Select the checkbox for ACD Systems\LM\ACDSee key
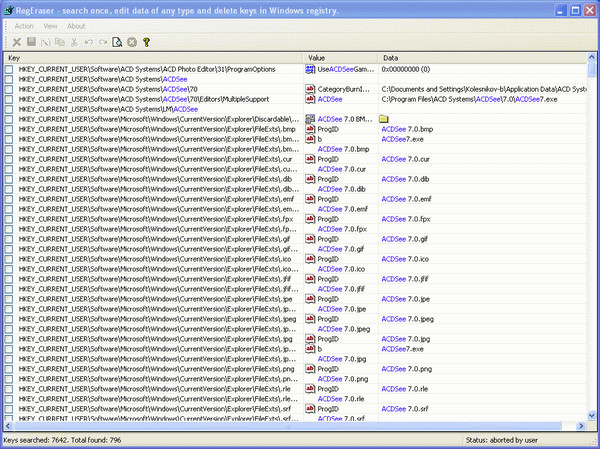Screen dimensions: 600x449 (x=9, y=109)
